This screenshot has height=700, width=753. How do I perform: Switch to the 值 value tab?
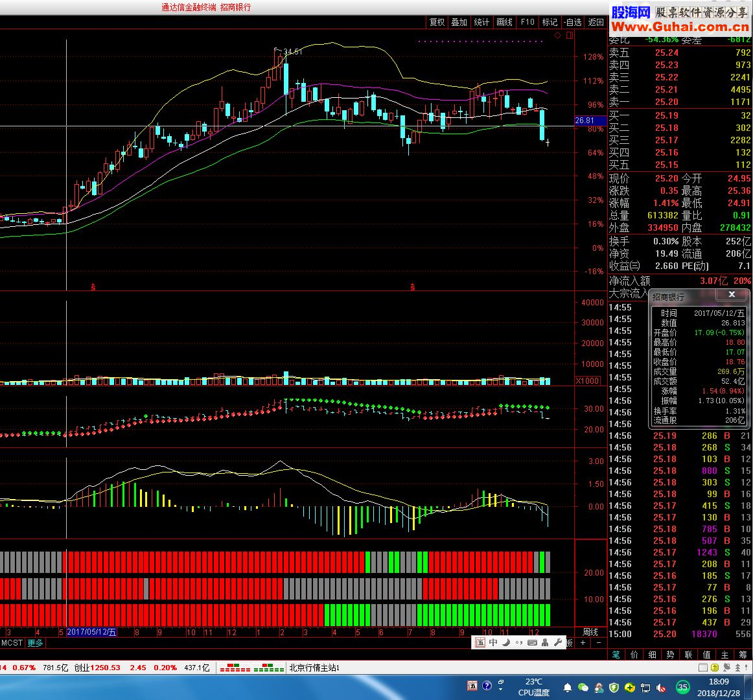(x=706, y=655)
